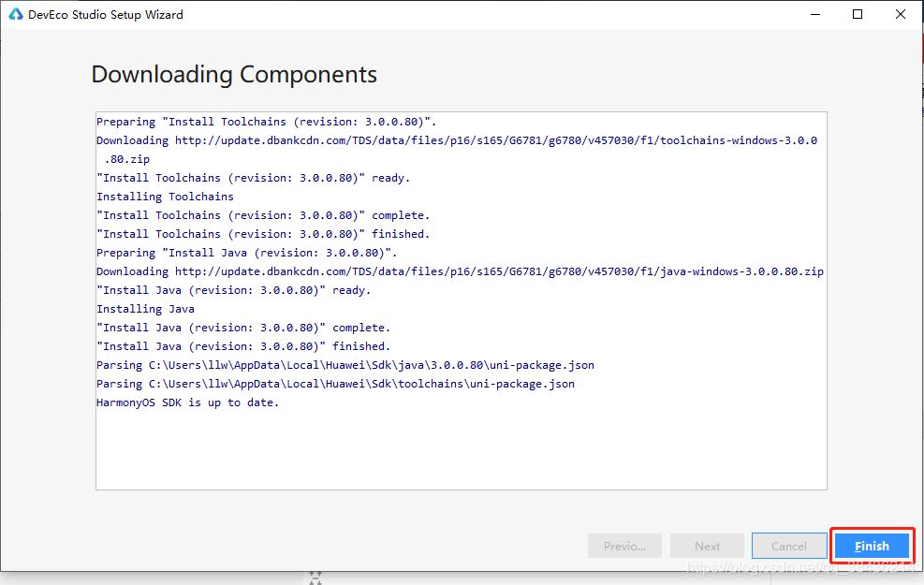Click the Install Java "ready." log line

coord(234,290)
